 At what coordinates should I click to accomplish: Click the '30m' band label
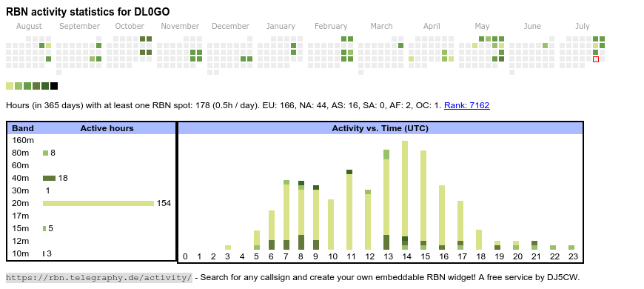click(x=21, y=190)
